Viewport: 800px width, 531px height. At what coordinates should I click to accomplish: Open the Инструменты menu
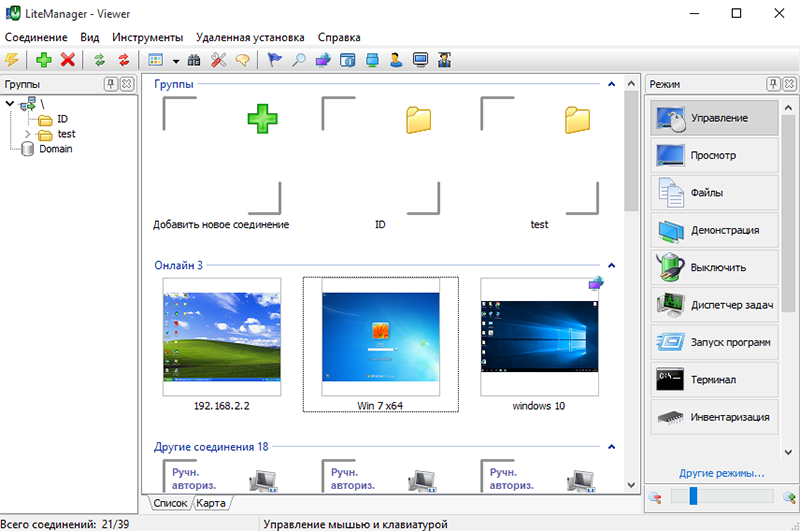(148, 36)
